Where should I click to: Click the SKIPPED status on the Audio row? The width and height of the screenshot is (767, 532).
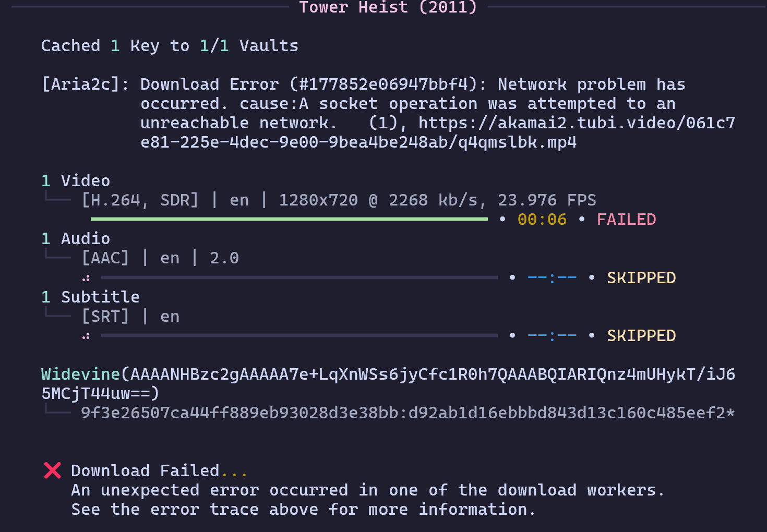point(641,278)
